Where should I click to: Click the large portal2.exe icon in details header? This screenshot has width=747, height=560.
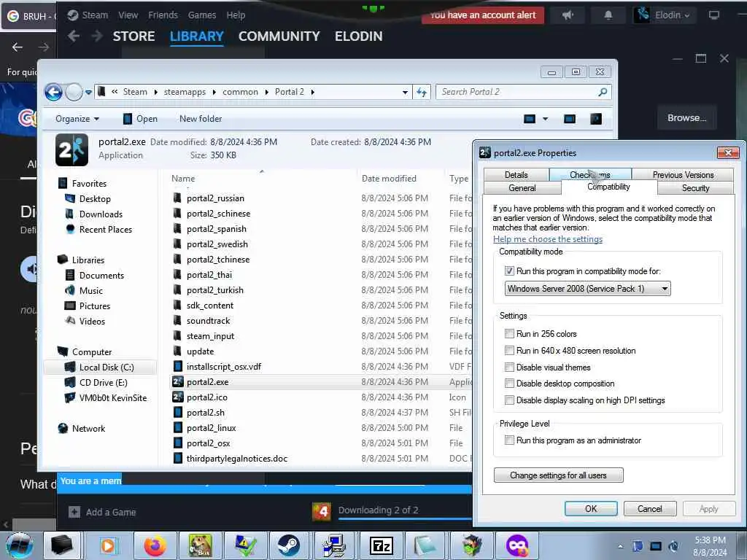click(x=72, y=149)
